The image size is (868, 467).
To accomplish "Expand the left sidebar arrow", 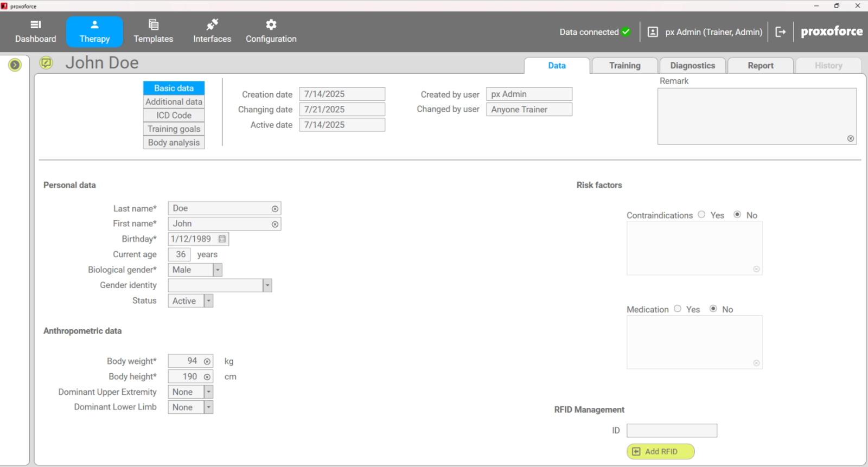I will 15,65.
